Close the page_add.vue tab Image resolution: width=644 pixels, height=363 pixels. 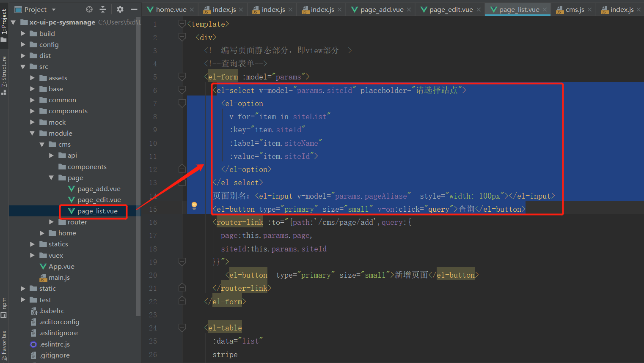(x=409, y=9)
